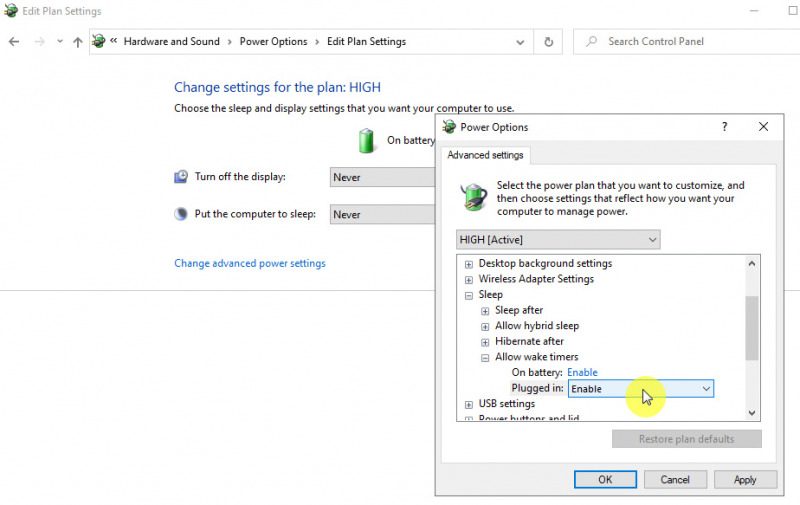Open the Turn off the display dropdown
This screenshot has width=800, height=505.
(383, 177)
